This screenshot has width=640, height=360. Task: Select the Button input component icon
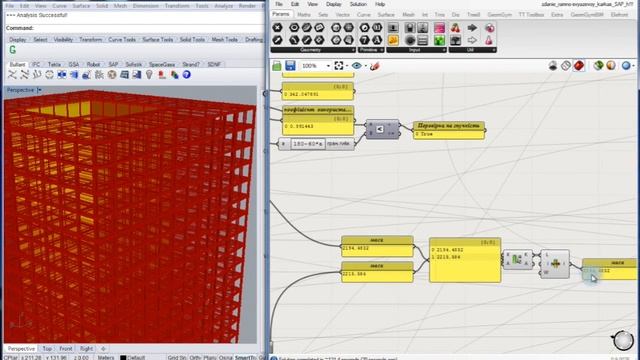click(410, 40)
